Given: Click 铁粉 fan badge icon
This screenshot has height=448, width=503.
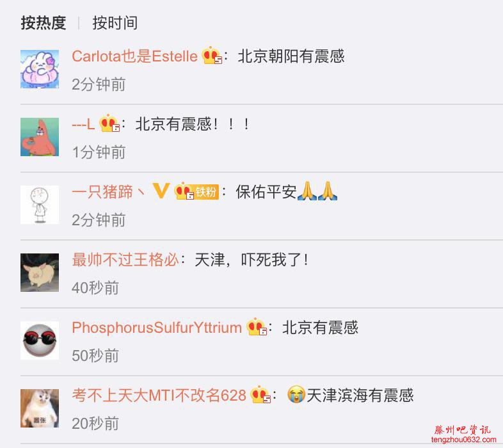Looking at the screenshot, I should [x=206, y=192].
